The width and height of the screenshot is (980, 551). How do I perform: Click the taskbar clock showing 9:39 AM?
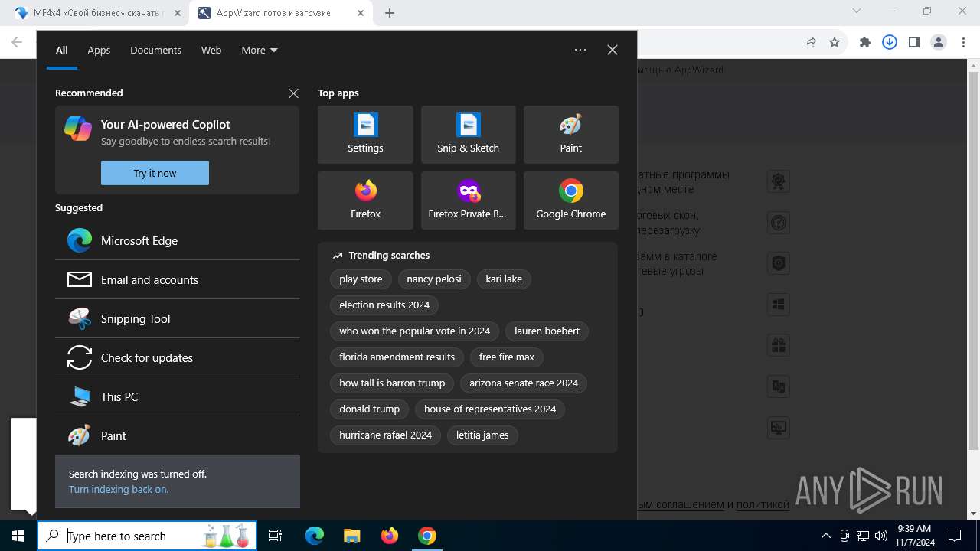click(x=914, y=536)
